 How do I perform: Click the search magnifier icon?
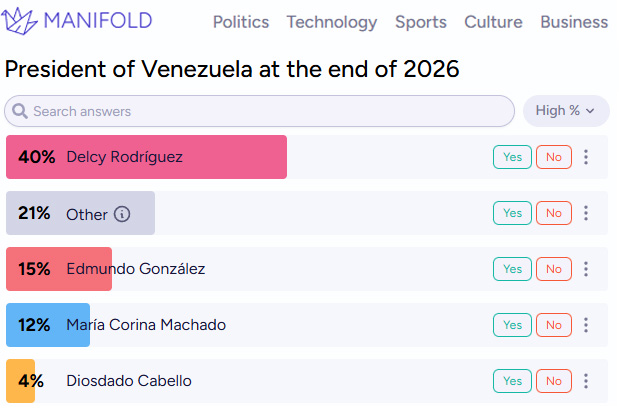point(20,111)
